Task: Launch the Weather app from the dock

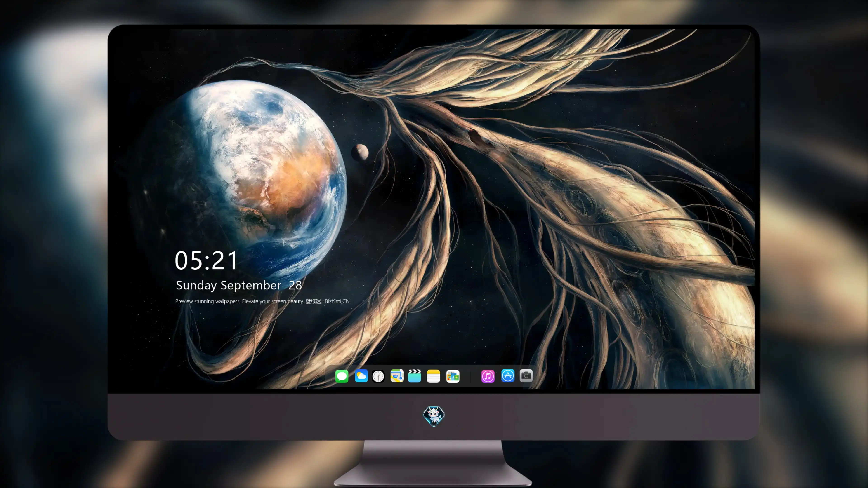Action: click(x=361, y=376)
